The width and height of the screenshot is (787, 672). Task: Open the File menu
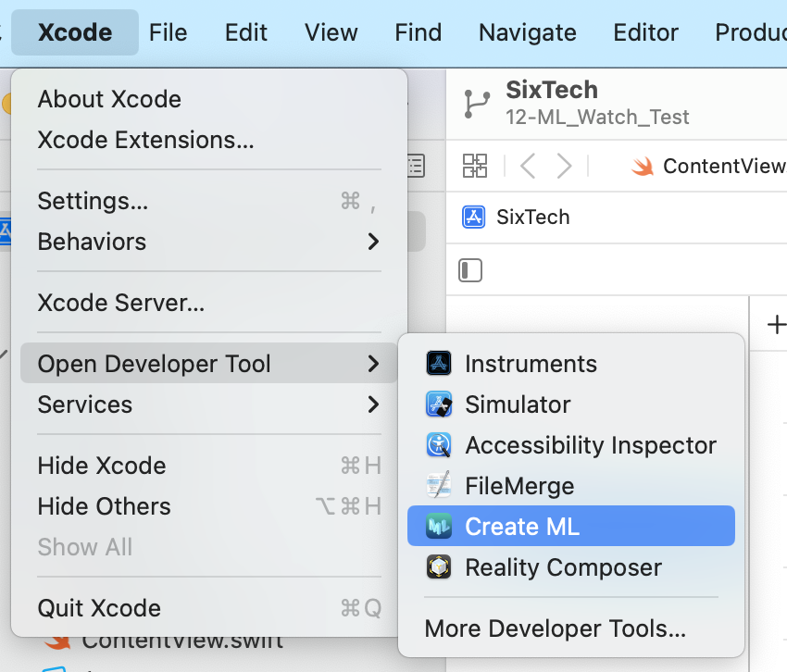point(168,32)
